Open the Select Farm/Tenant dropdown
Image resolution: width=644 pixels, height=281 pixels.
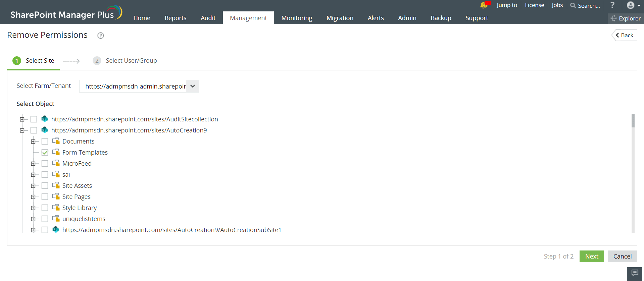click(x=139, y=86)
